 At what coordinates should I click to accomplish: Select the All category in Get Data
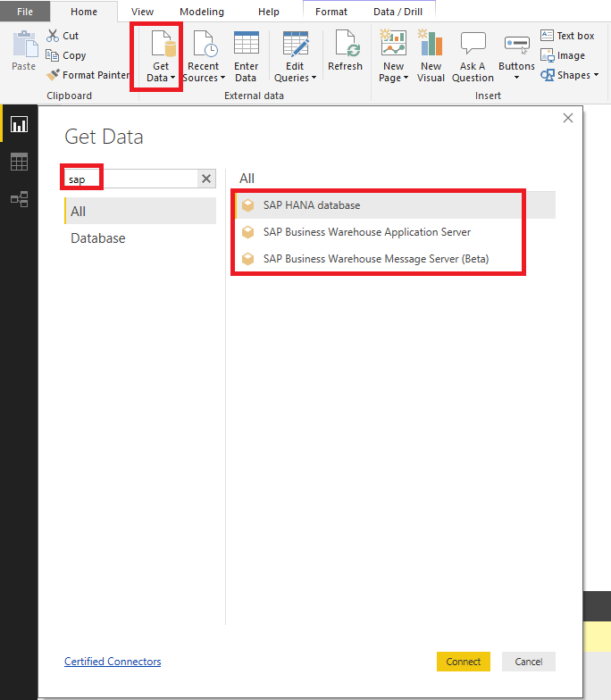(140, 211)
